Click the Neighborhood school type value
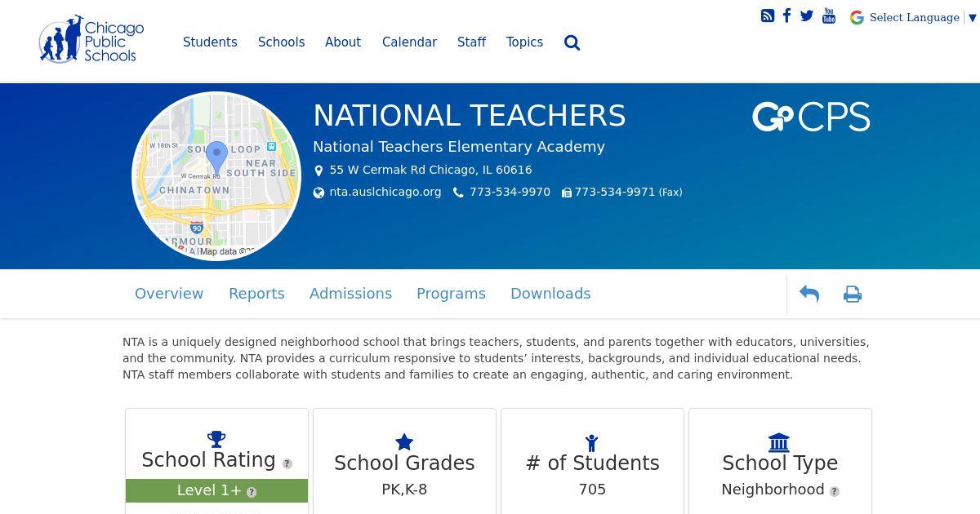 pyautogui.click(x=773, y=490)
